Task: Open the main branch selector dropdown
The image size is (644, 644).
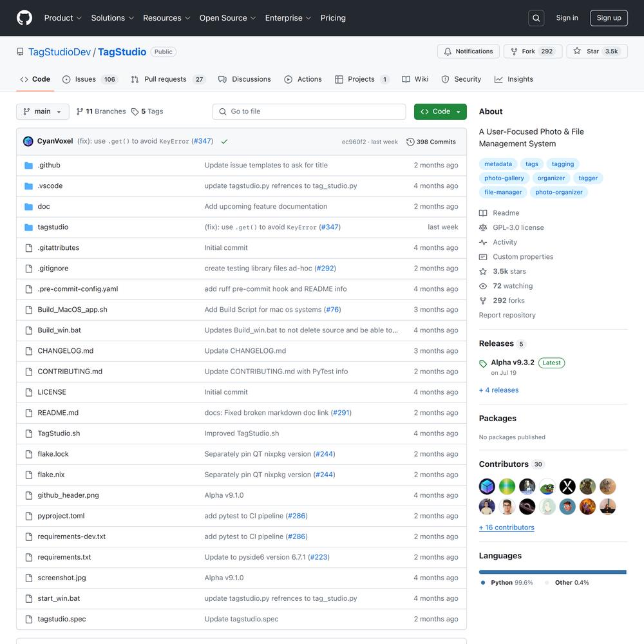Action: click(43, 111)
